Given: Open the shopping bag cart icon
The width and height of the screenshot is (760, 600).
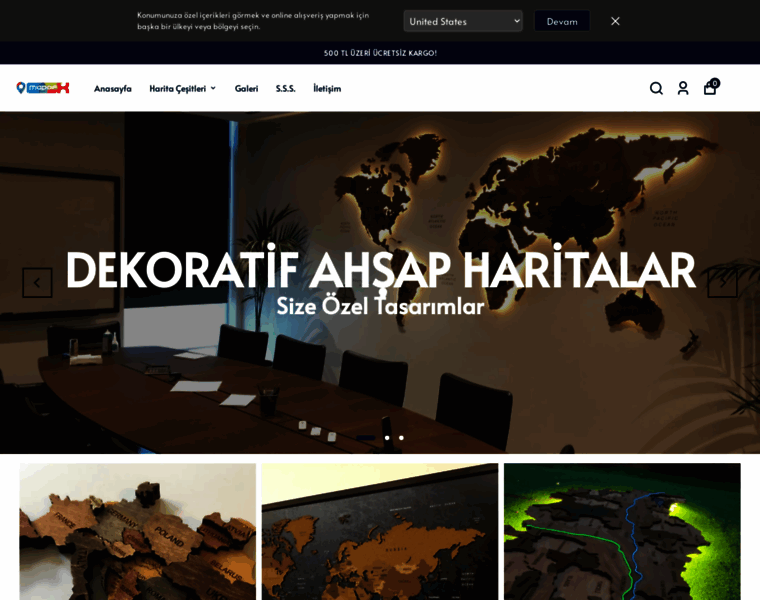Looking at the screenshot, I should coord(710,88).
